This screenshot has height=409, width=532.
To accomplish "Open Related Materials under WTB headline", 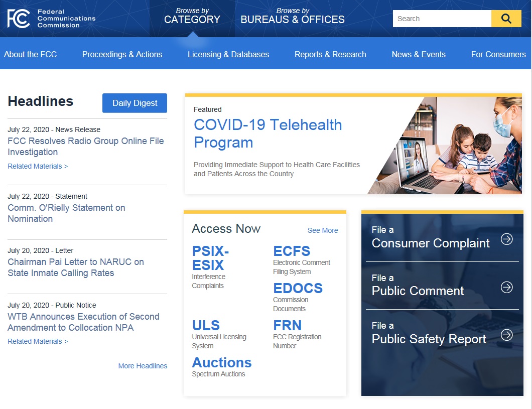I will [38, 341].
